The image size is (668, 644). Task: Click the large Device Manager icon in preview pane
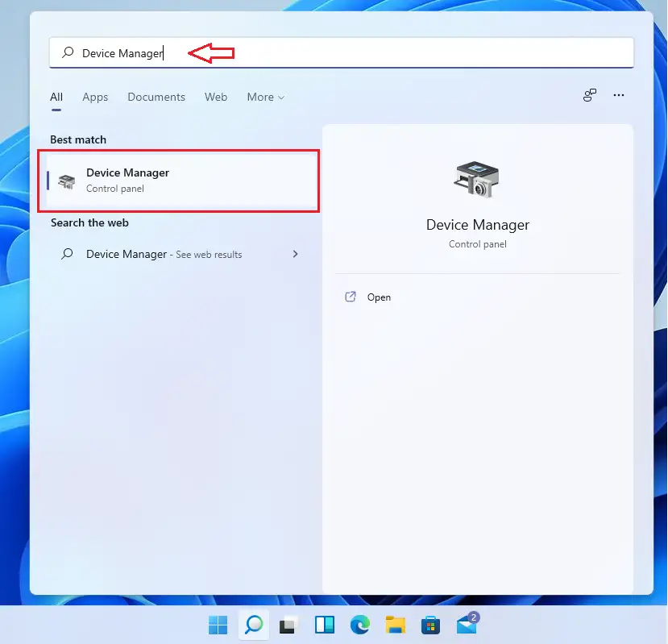click(476, 179)
